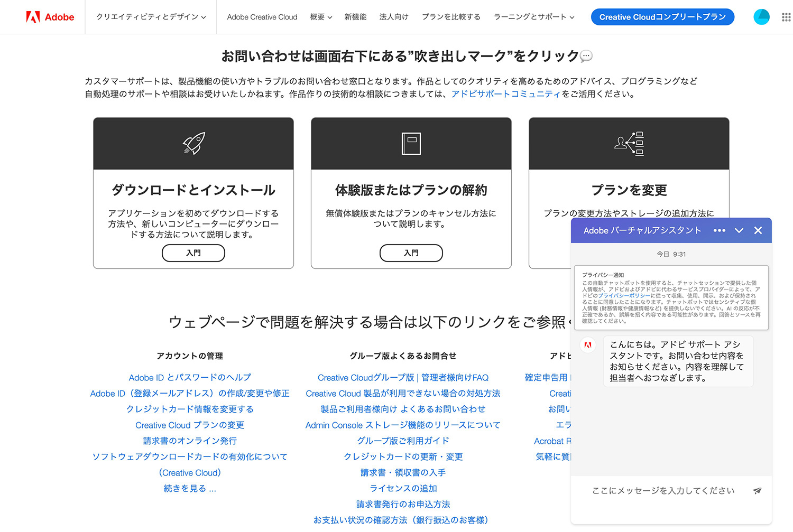The width and height of the screenshot is (793, 532).
Task: Expand ラーニングとサポート dropdown
Action: pos(534,17)
